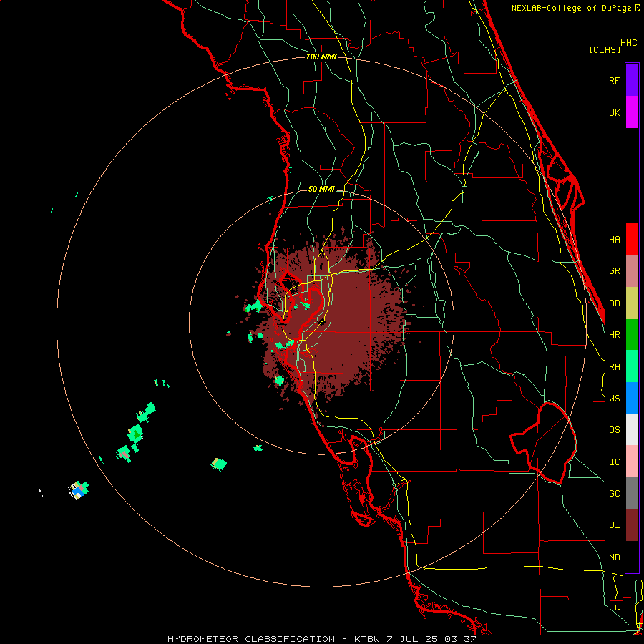Viewport: 644px width, 644px height.
Task: Click the thick red lake outline
Action: coord(543,443)
